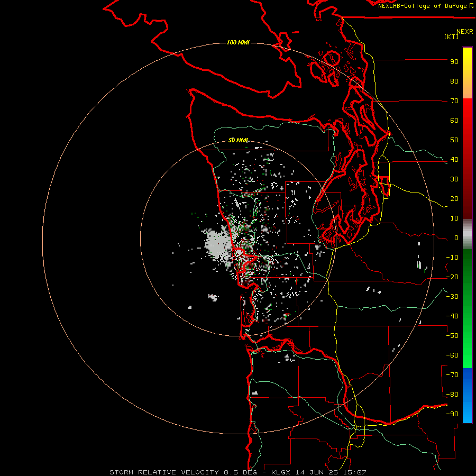Select the positive 50 knot scale label
This screenshot has height=476, width=476.
pyautogui.click(x=454, y=140)
